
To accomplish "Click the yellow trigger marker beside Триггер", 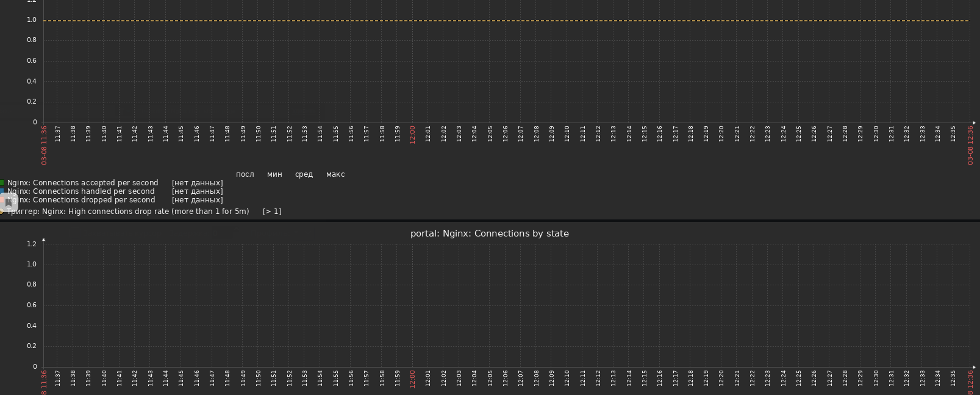I will point(2,212).
